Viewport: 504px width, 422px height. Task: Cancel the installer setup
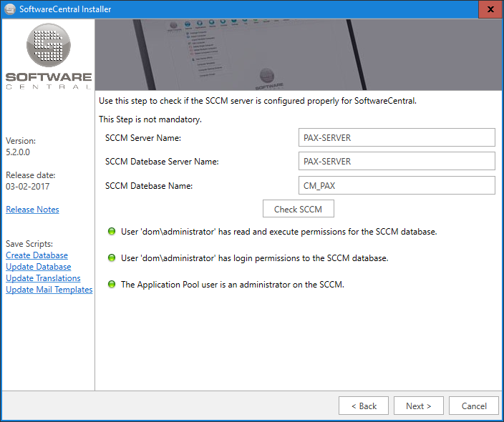[x=473, y=406]
